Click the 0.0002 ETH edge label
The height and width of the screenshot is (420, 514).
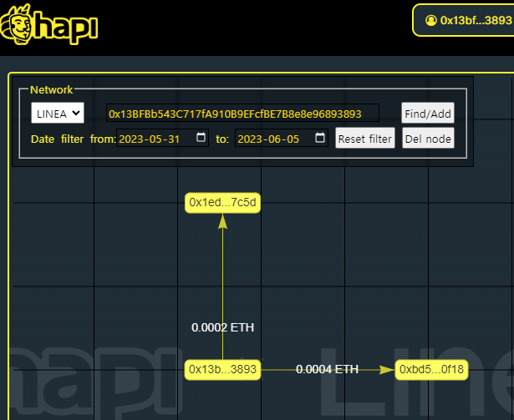(x=222, y=327)
